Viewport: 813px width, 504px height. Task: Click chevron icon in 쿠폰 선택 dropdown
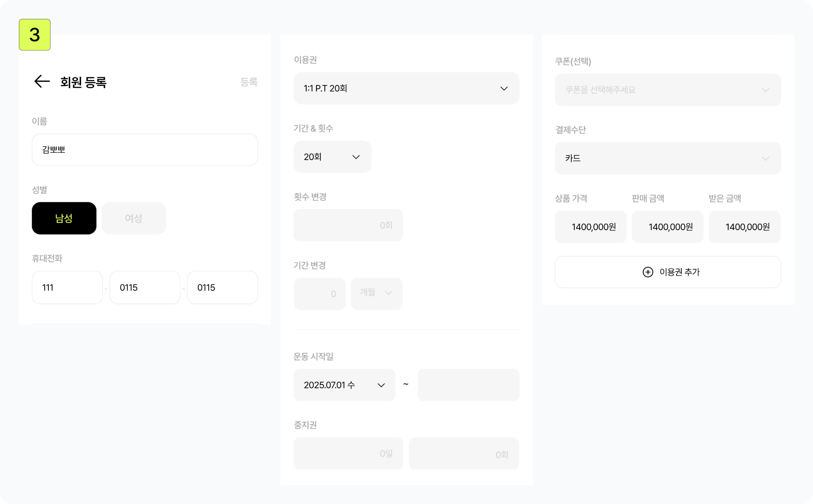point(765,90)
